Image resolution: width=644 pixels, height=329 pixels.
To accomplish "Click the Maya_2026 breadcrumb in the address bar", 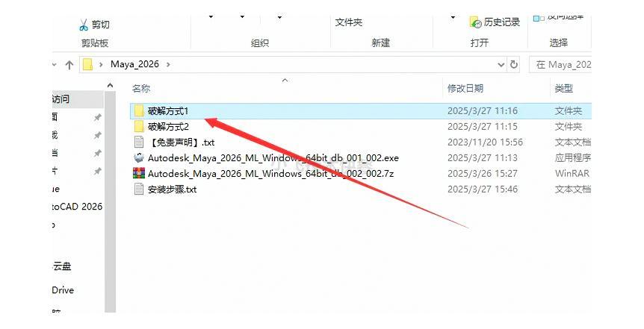I will pos(134,65).
